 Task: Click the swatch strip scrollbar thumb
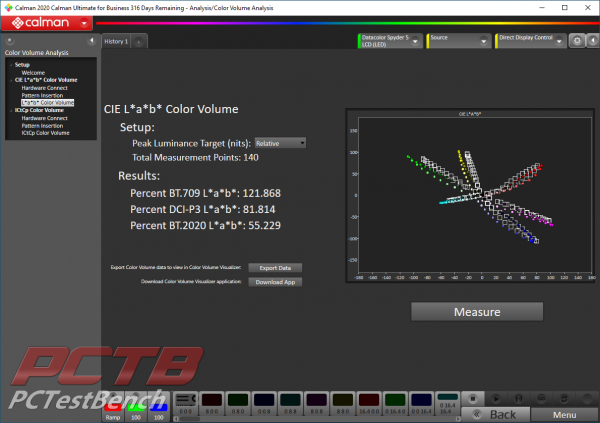[189, 419]
